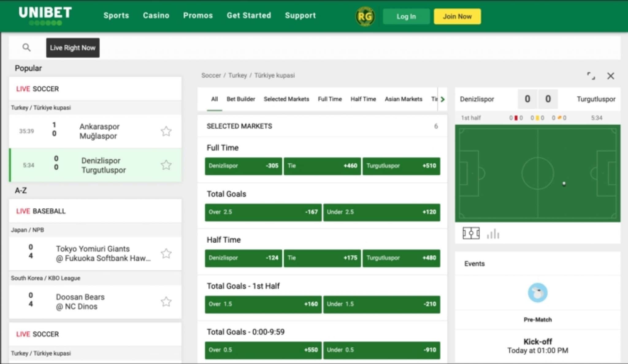Viewport: 628px width, 364px height.
Task: Click the LIVE SOCCER header under Popular
Action: (95, 89)
